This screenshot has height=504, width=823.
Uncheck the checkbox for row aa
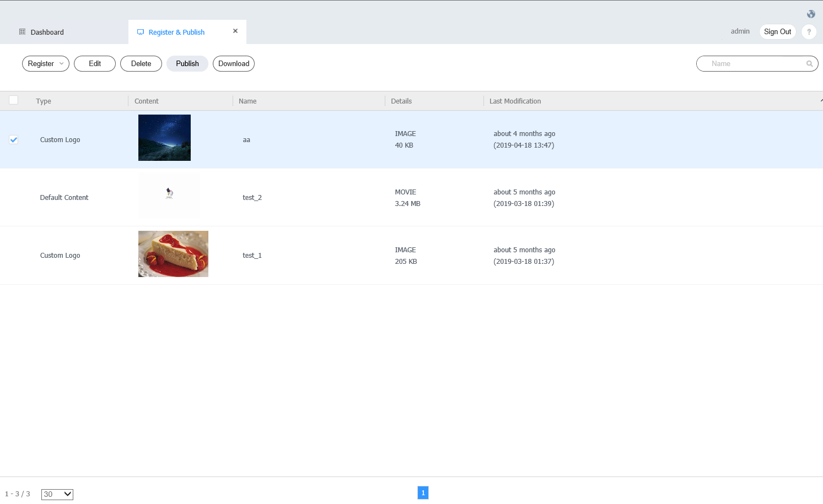pyautogui.click(x=14, y=140)
